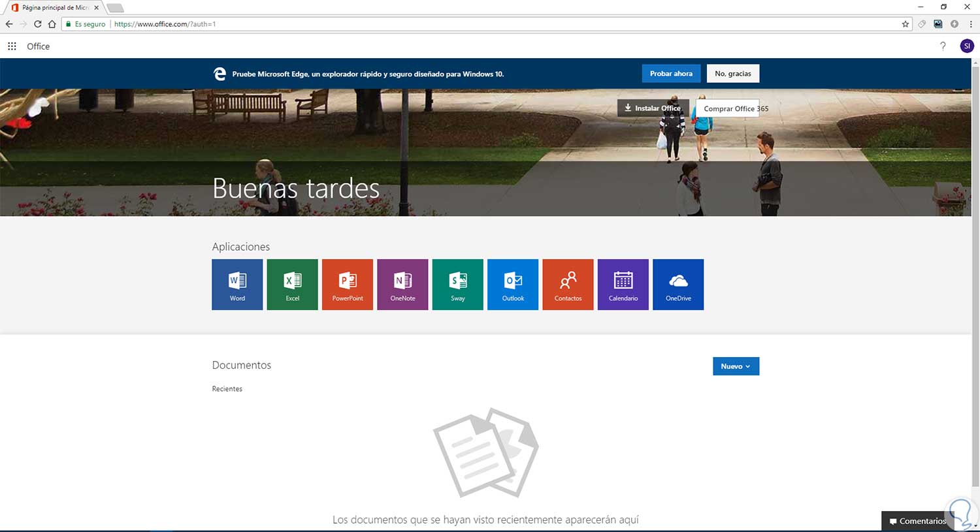Reload the page with the refresh icon
This screenshot has width=980, height=532.
pos(38,24)
